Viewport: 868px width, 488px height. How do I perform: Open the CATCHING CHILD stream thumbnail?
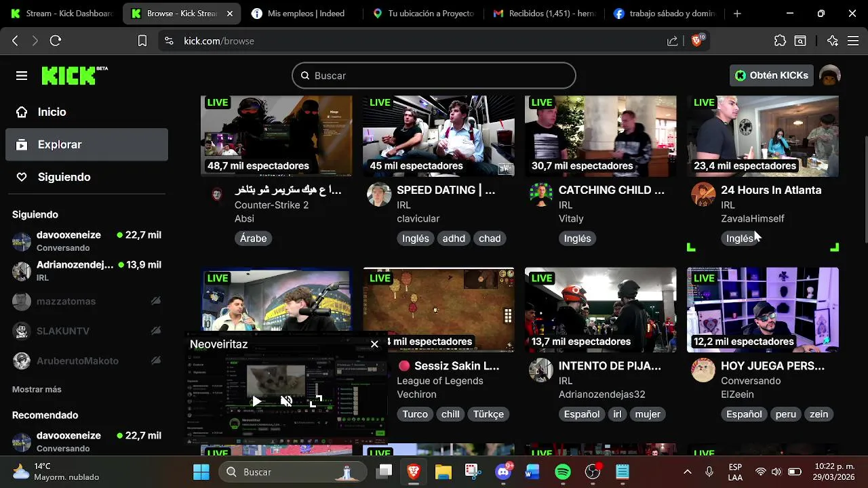pos(600,136)
